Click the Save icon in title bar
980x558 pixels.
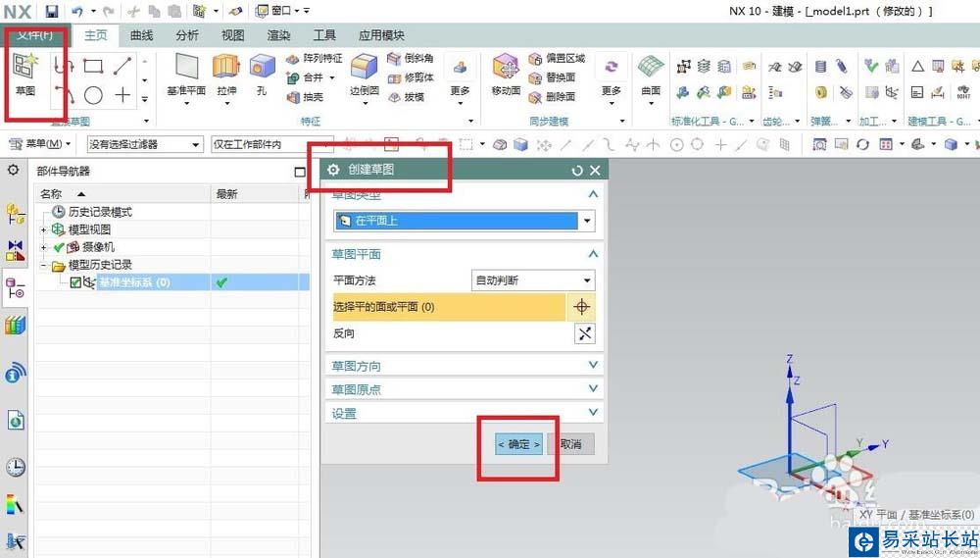[x=53, y=11]
